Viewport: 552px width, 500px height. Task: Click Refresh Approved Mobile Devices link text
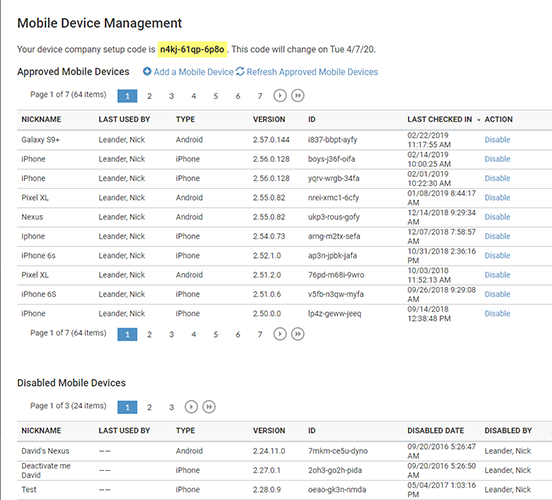point(312,72)
